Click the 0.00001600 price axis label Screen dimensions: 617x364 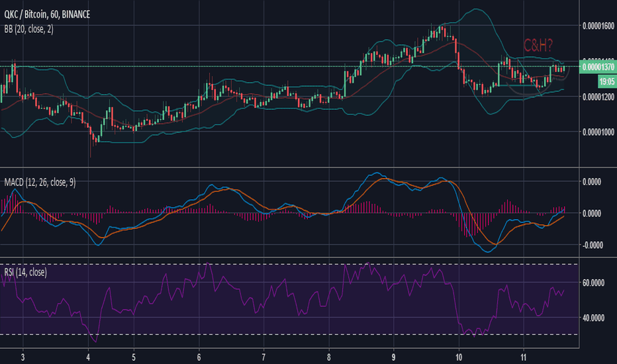click(598, 26)
